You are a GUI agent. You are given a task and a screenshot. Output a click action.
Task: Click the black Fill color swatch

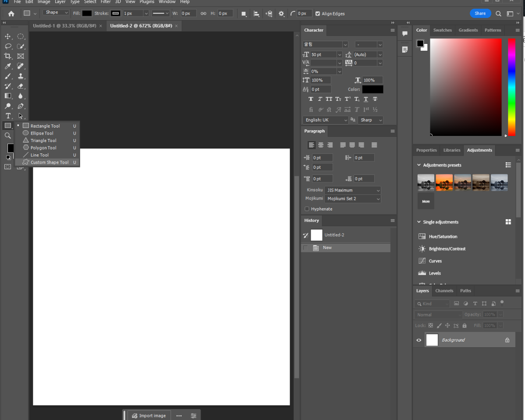(x=87, y=14)
